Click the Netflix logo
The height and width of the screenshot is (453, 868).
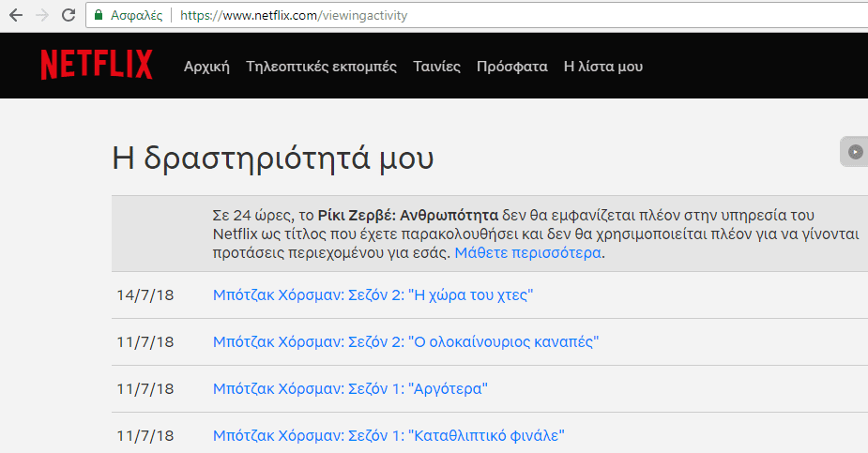[x=97, y=65]
